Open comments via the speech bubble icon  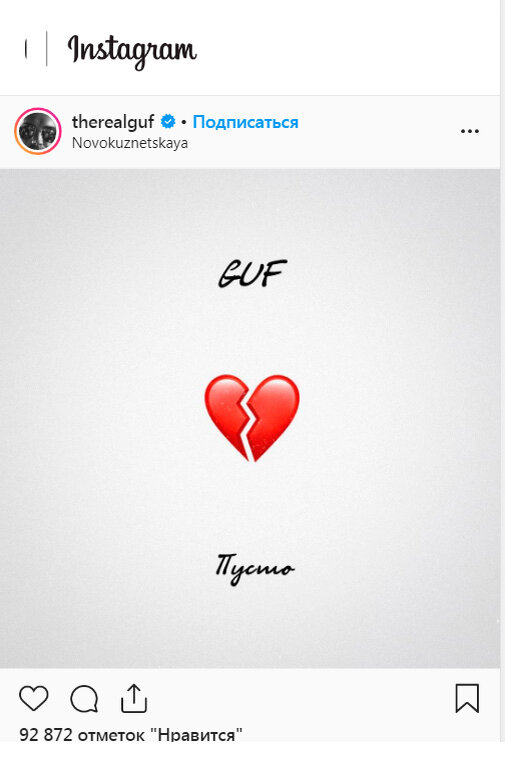(85, 699)
